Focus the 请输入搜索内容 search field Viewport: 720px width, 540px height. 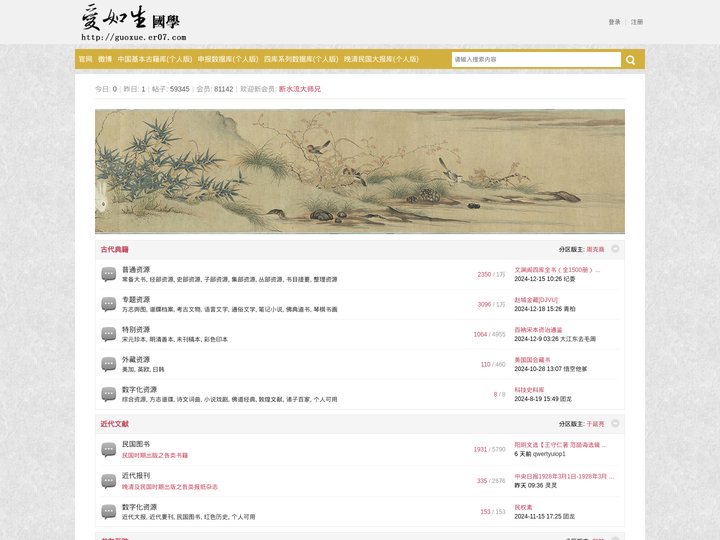(536, 60)
